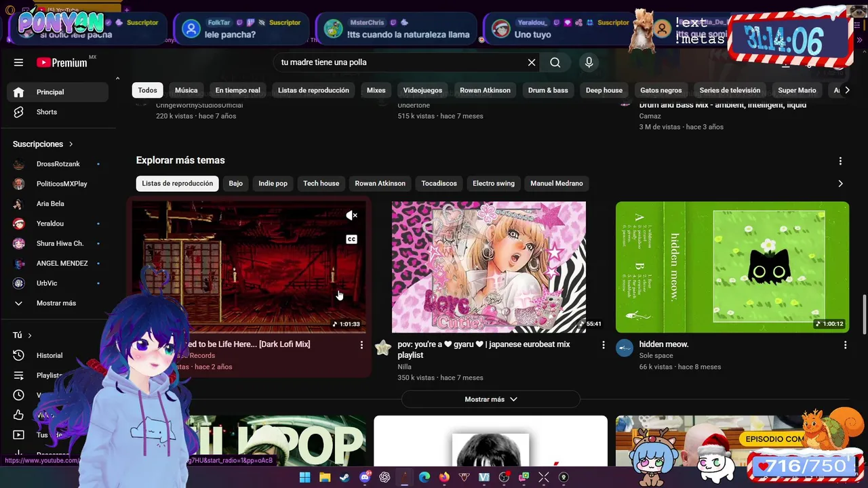Select the Bajo topic chip
The width and height of the screenshot is (868, 488).
235,183
